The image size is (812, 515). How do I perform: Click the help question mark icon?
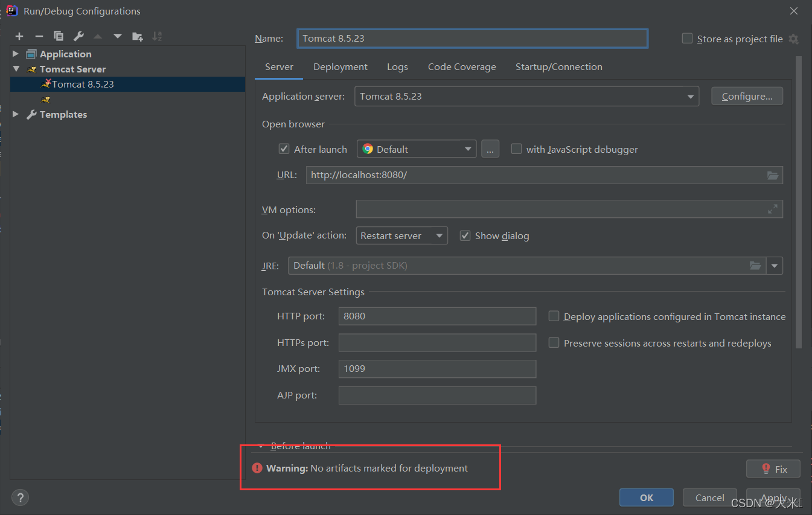click(20, 497)
